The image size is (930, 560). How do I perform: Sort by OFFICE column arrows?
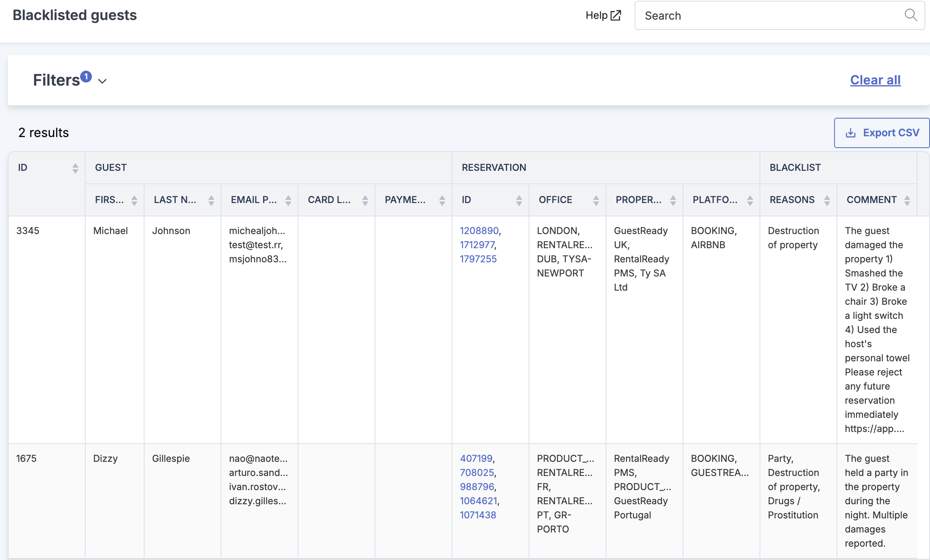coord(596,200)
